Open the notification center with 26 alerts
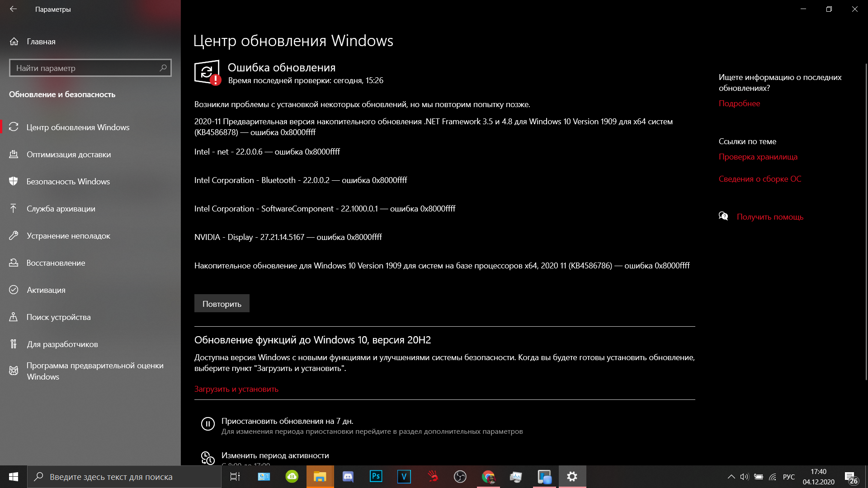The width and height of the screenshot is (868, 488). pos(851,477)
